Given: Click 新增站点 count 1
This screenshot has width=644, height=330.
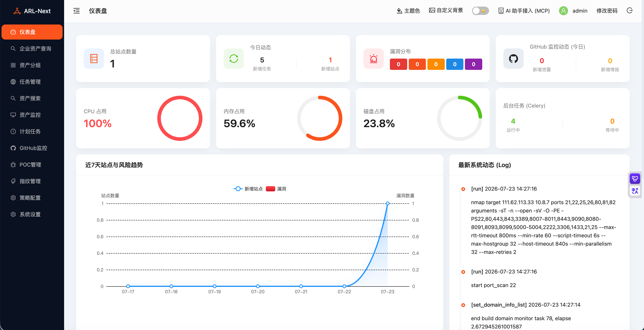Looking at the screenshot, I should [330, 60].
